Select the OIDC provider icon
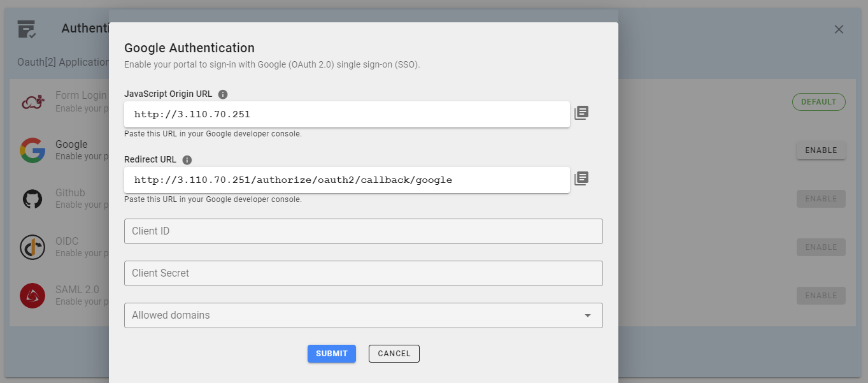 click(x=32, y=247)
